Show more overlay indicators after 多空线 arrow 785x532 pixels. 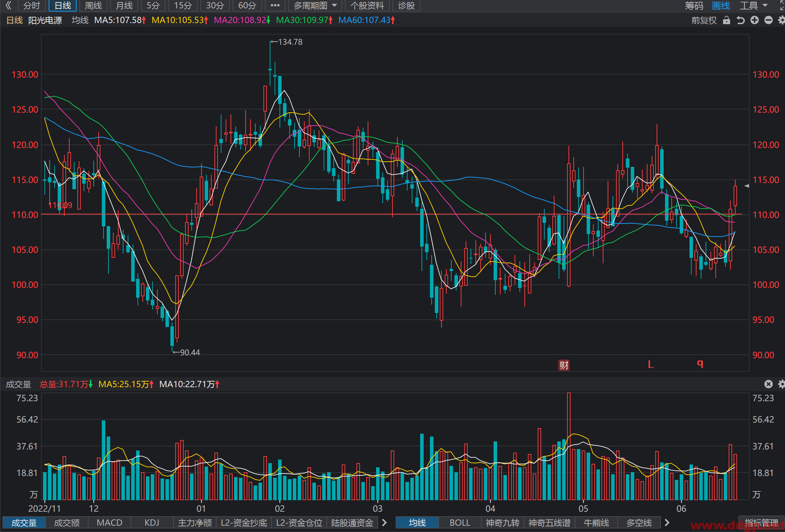667,523
